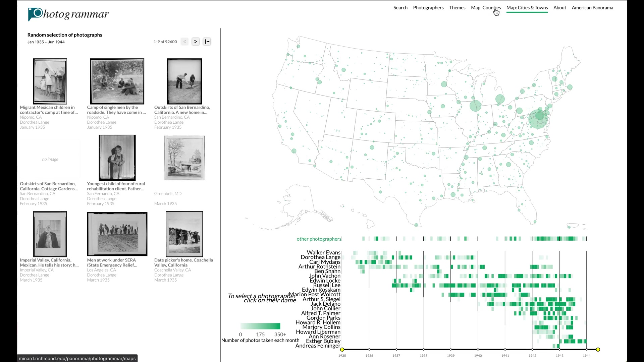Viewport: 644px width, 362px height.
Task: Click the Search navigation icon
Action: coord(400,7)
